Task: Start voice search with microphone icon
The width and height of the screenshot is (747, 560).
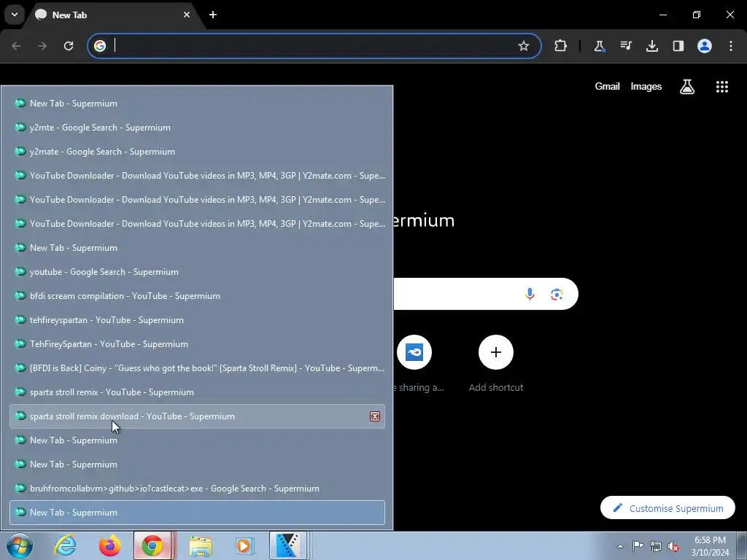Action: pos(530,295)
